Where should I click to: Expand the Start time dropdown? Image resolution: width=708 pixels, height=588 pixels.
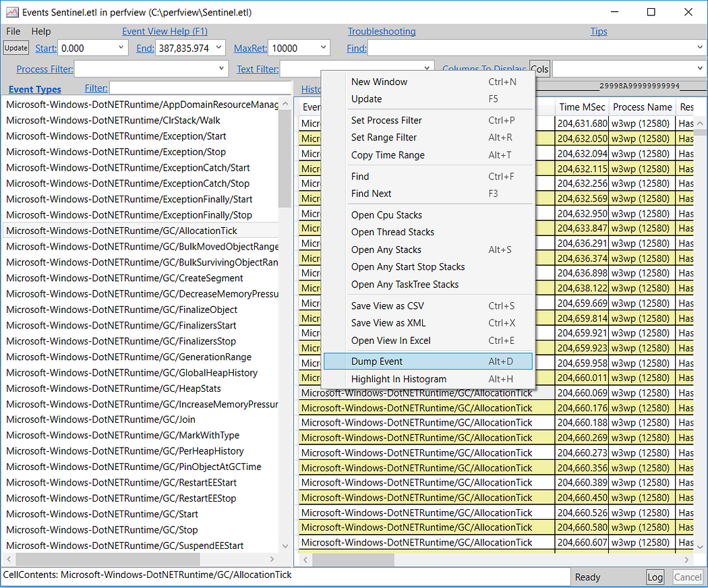121,47
